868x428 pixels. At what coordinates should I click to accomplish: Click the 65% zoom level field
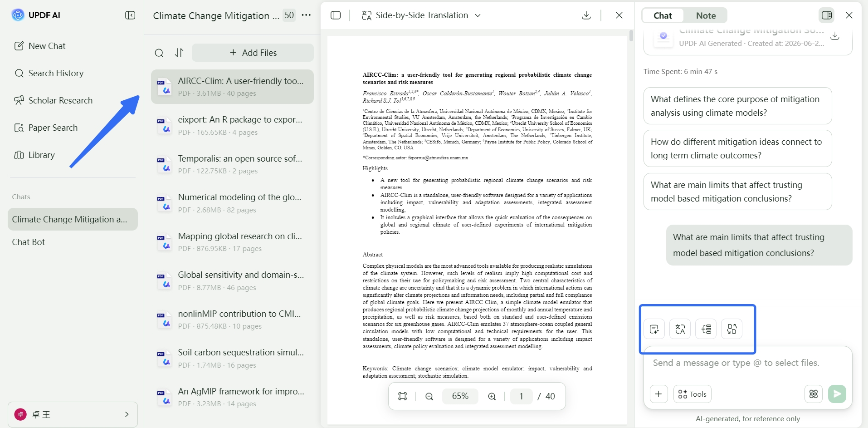460,396
